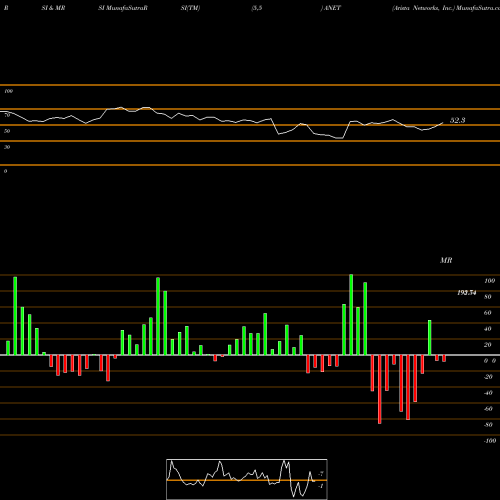Image resolution: width=500 pixels, height=500 pixels.
Task: Select the MR axis label 80
Action: pyautogui.click(x=488, y=297)
